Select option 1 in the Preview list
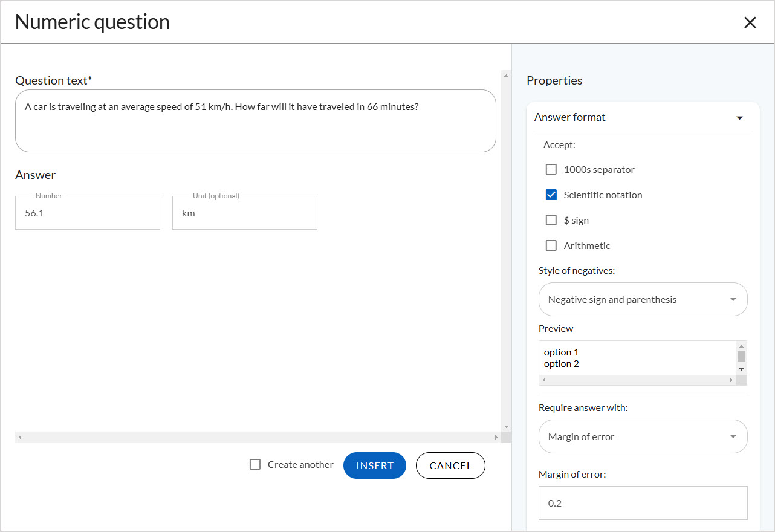Image resolution: width=775 pixels, height=532 pixels. coord(561,352)
